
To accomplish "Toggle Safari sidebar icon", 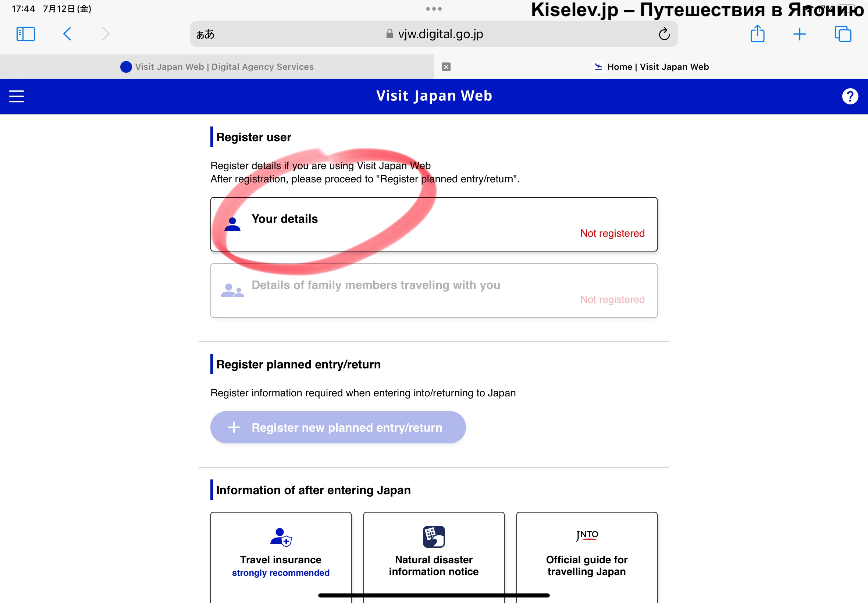I will [26, 34].
